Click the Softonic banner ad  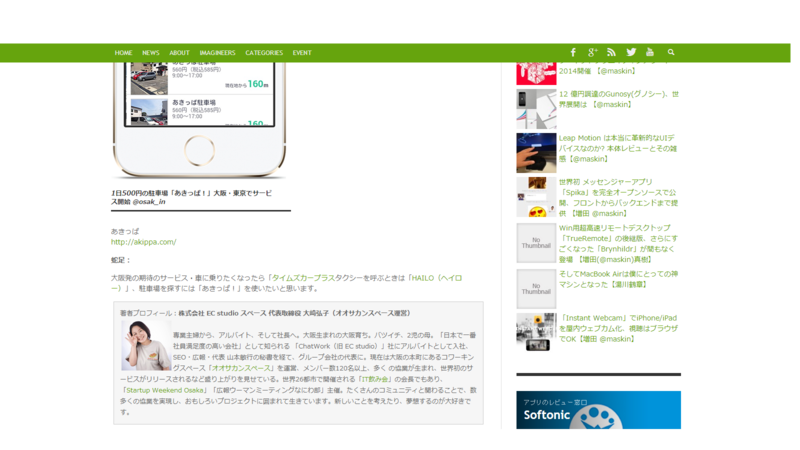[x=598, y=410]
